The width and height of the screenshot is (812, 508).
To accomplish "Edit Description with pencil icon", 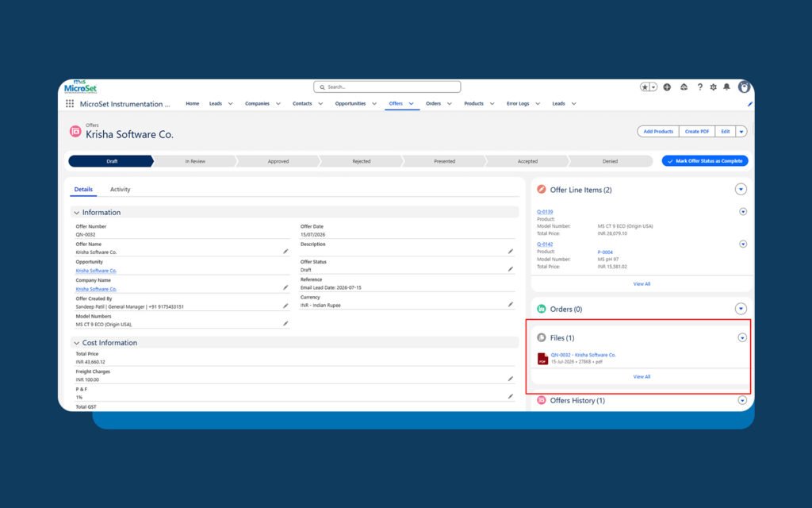I will coord(510,252).
